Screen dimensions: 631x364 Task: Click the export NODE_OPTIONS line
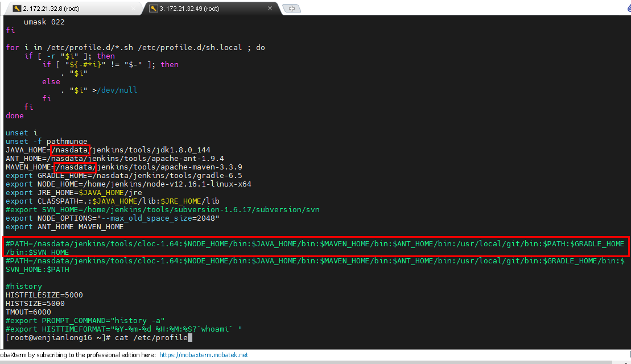pos(112,218)
